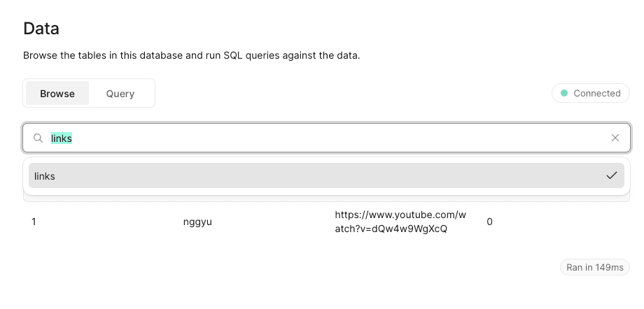Click the description text about SQL queries
644x309 pixels.
point(191,55)
